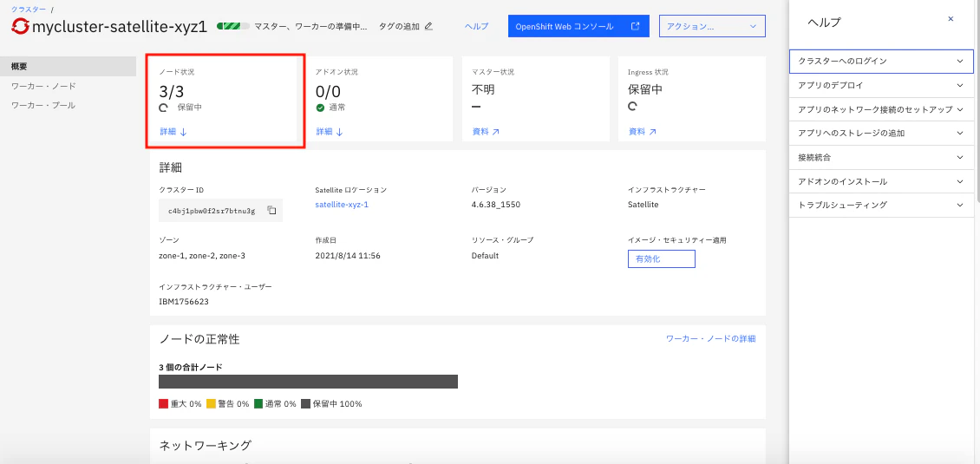Screen dimensions: 980x464
Task: Click the 2021/8/14 11:56 creation date
Action: (348, 256)
